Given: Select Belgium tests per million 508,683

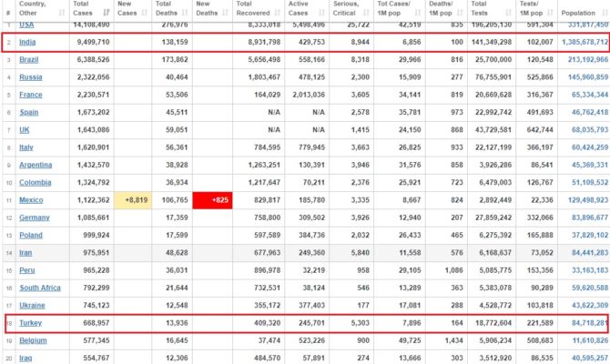Looking at the screenshot, I should [540, 340].
